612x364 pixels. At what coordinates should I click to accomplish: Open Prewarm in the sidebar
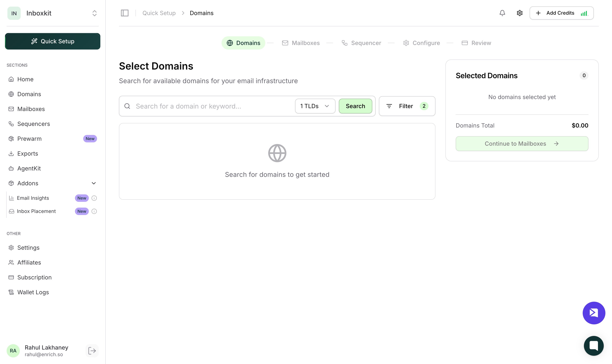pos(30,139)
